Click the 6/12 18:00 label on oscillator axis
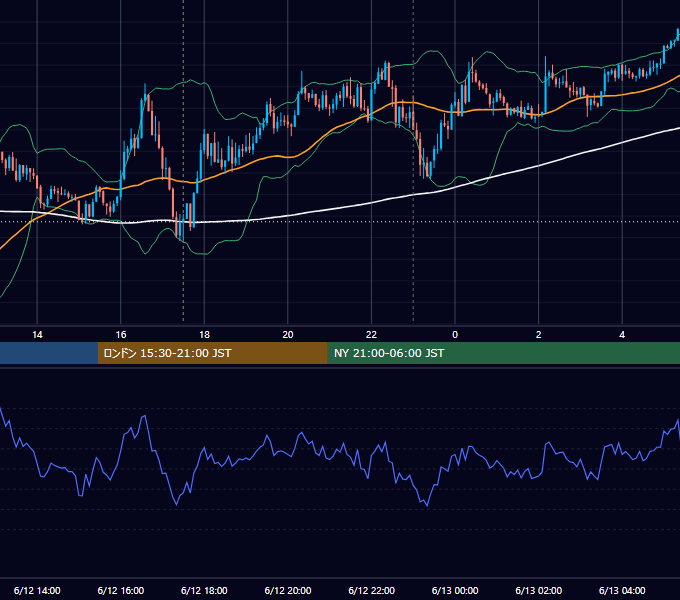Viewport: 680px width, 600px height. point(204,590)
